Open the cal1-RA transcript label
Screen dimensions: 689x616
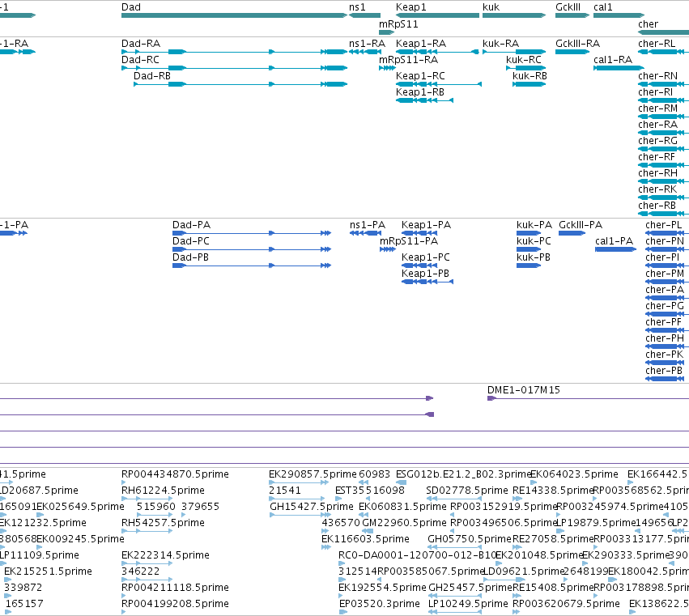click(x=613, y=60)
